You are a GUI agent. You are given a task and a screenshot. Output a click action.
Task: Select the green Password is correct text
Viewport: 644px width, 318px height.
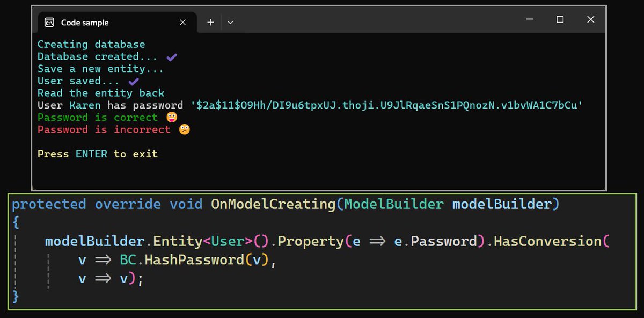pos(99,117)
